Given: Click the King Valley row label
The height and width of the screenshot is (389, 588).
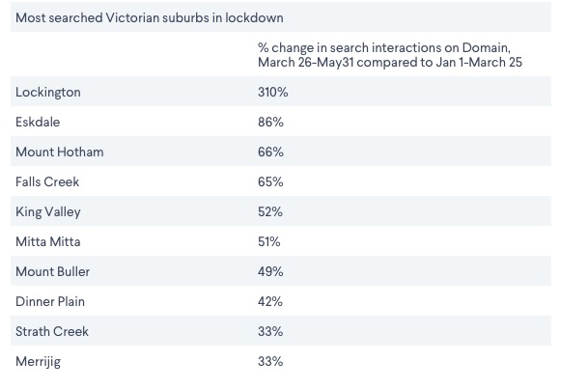Looking at the screenshot, I should coord(48,212).
